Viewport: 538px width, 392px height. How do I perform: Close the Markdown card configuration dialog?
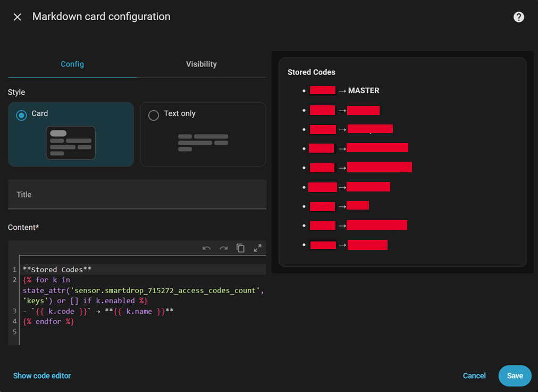(x=17, y=16)
